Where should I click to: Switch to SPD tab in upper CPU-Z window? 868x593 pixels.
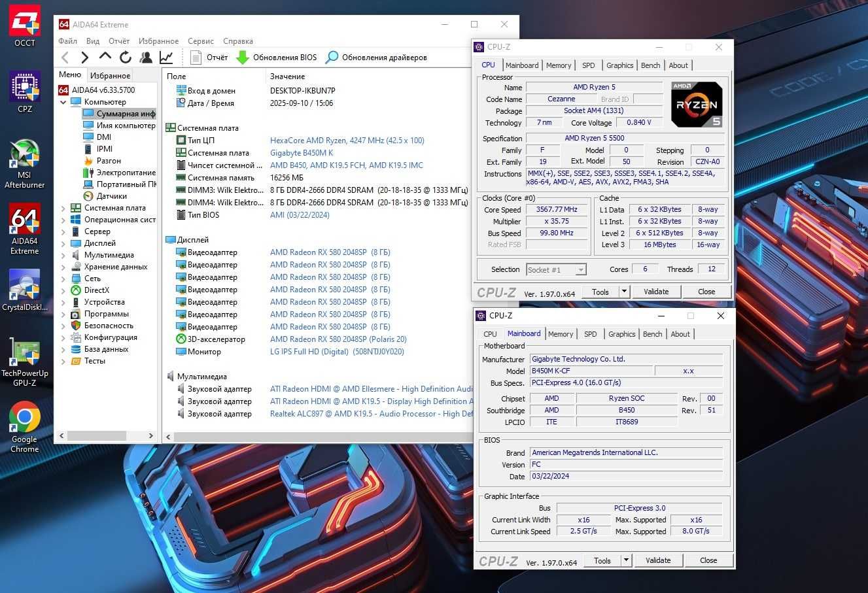coord(589,65)
